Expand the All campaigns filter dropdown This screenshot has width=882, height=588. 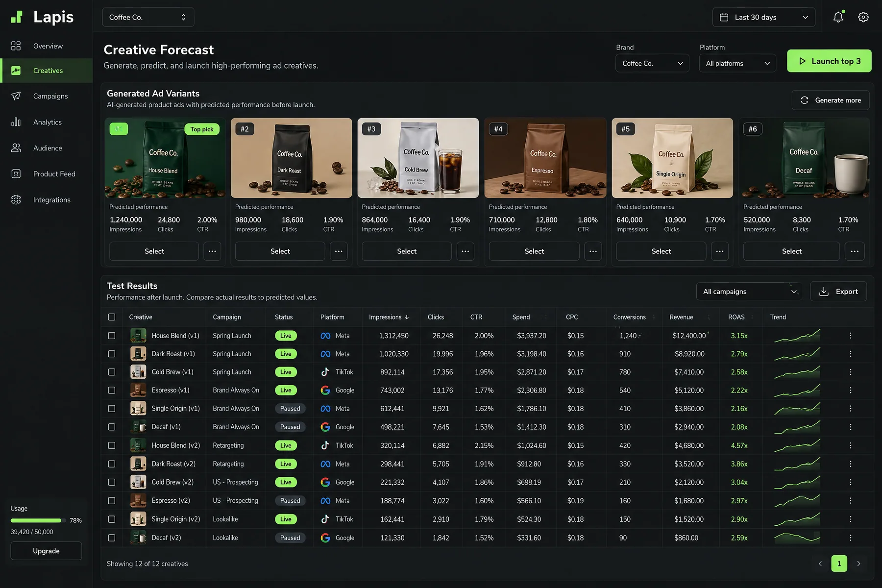tap(749, 292)
